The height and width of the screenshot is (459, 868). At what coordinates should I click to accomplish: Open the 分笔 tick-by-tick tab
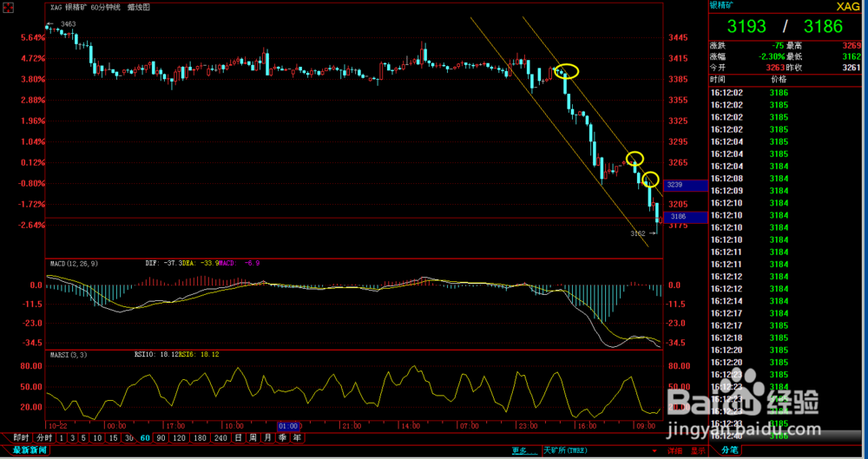pyautogui.click(x=731, y=450)
